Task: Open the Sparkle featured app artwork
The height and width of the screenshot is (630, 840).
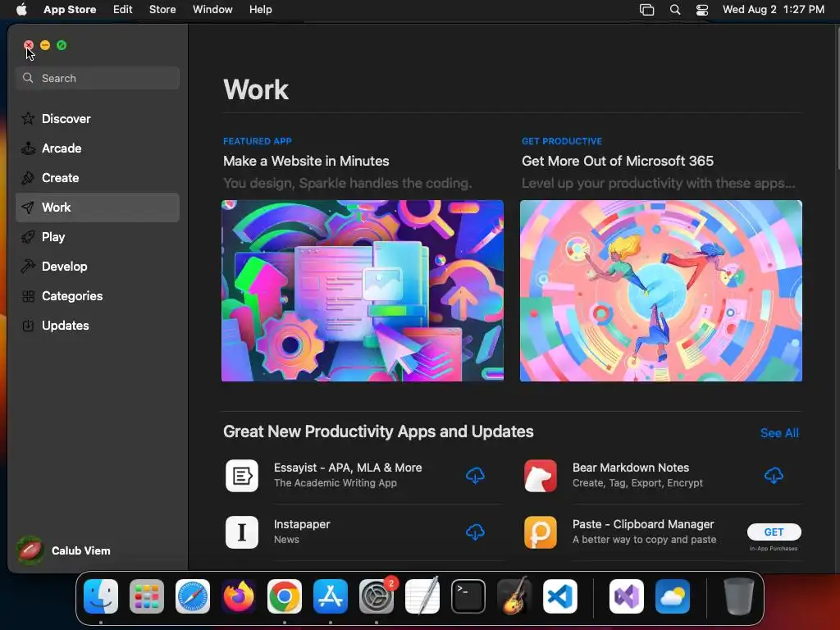Action: coord(362,291)
